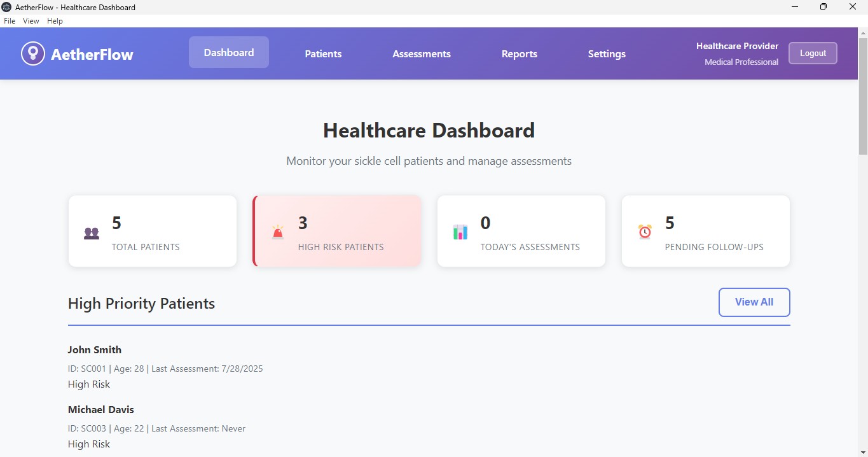Image resolution: width=868 pixels, height=457 pixels.
Task: Open the Reports section
Action: pyautogui.click(x=519, y=53)
